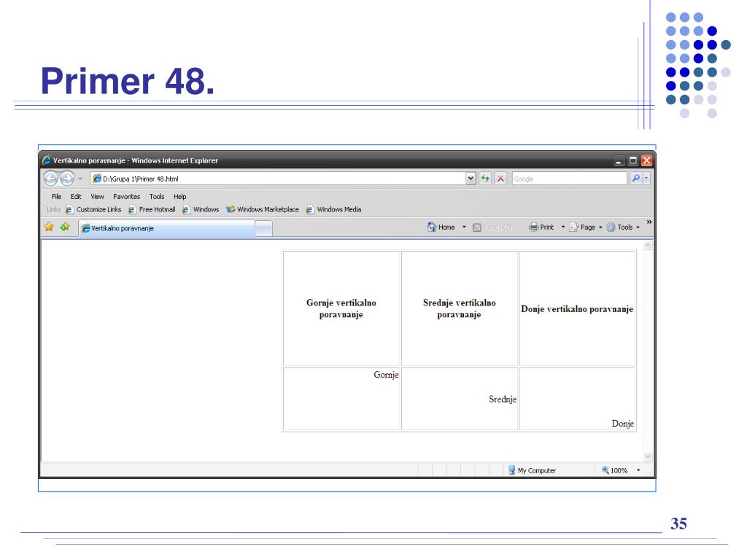The height and width of the screenshot is (560, 747).
Task: Open the Page toolbar menu
Action: [x=586, y=227]
